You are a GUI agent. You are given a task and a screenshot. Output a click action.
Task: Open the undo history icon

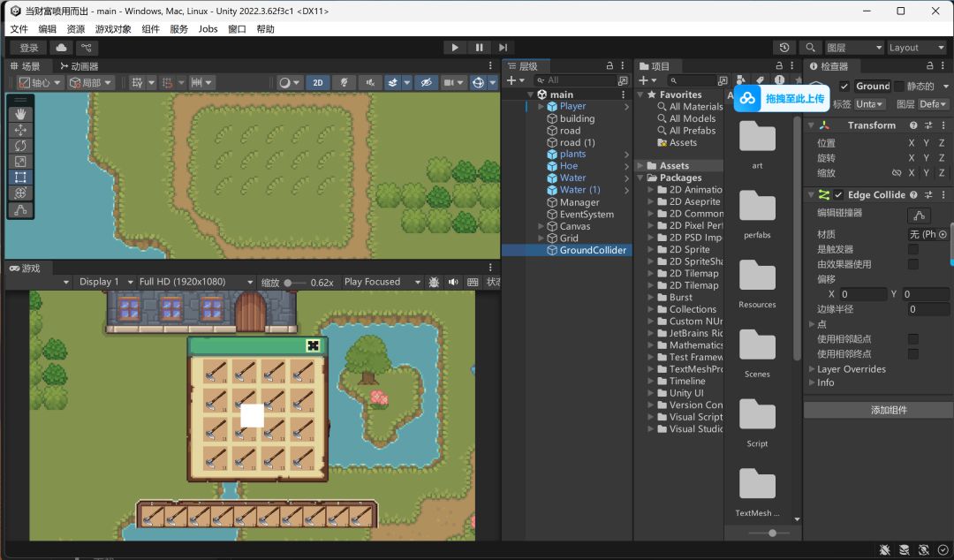pyautogui.click(x=784, y=48)
